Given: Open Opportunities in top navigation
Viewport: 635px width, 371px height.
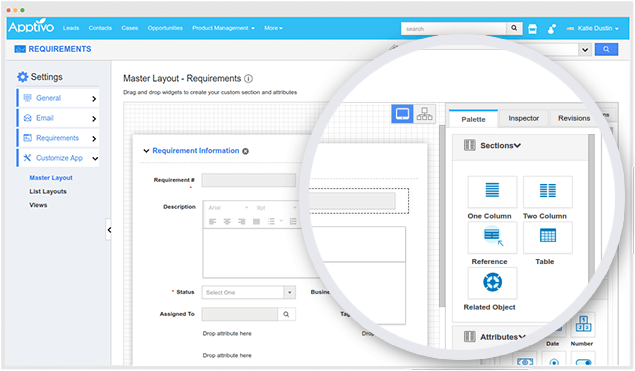Looking at the screenshot, I should (165, 28).
